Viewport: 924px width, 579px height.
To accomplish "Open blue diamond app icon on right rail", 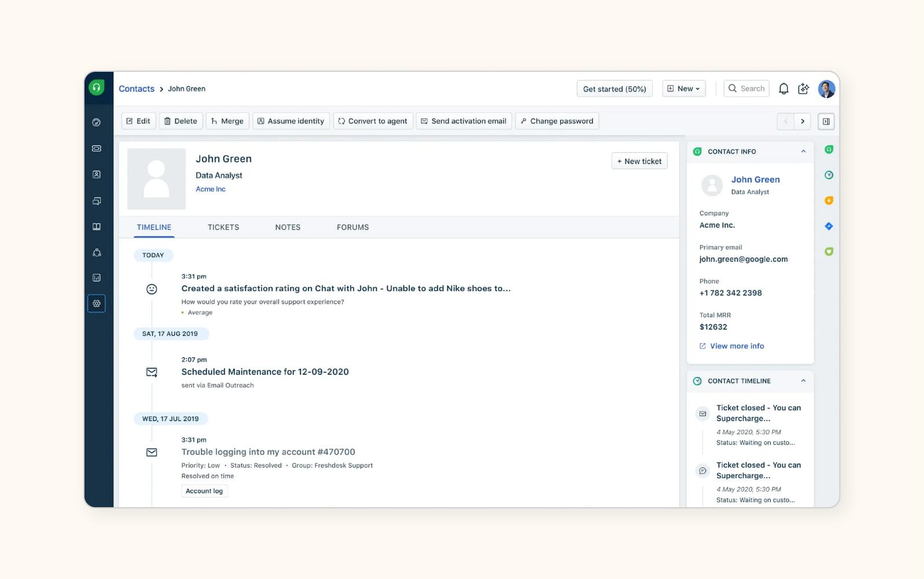I will tap(829, 226).
